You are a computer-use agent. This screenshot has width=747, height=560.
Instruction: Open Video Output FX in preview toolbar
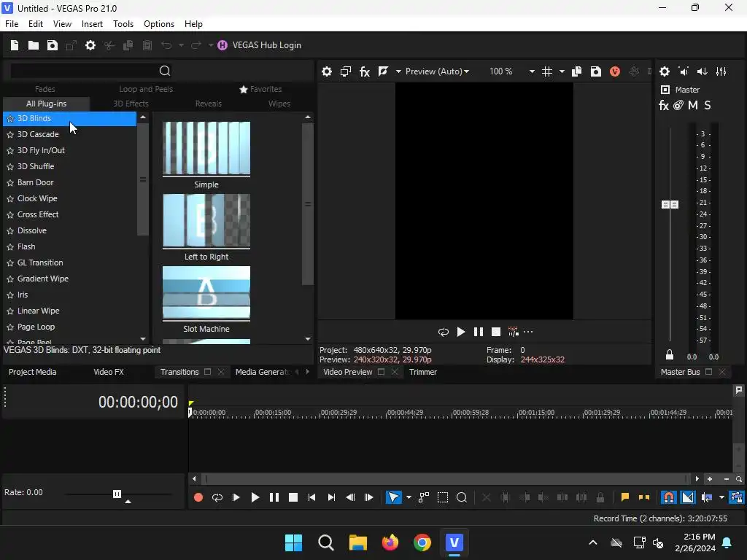365,71
